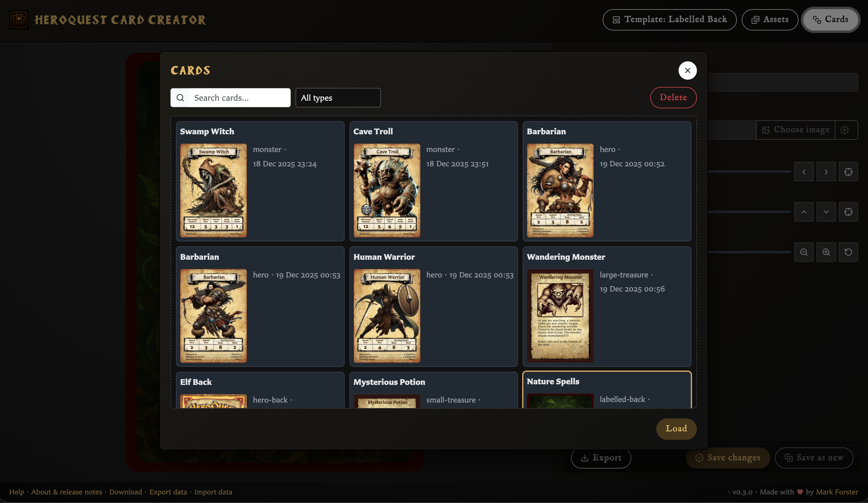Viewport: 868px width, 503px height.
Task: Close the Cards dialog
Action: [687, 71]
